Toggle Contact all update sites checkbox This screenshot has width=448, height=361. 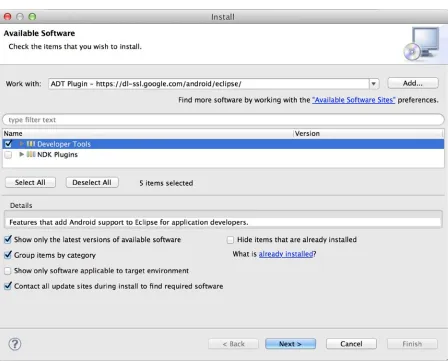(x=8, y=286)
